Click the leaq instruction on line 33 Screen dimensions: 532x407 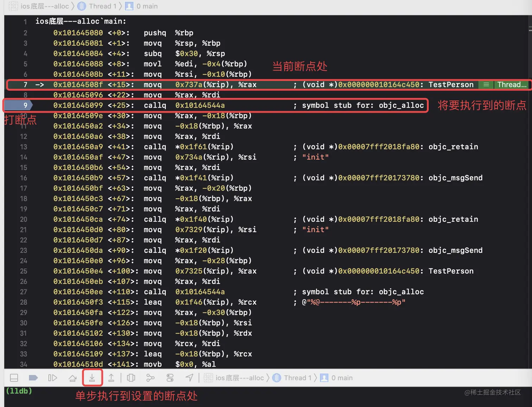[198, 354]
